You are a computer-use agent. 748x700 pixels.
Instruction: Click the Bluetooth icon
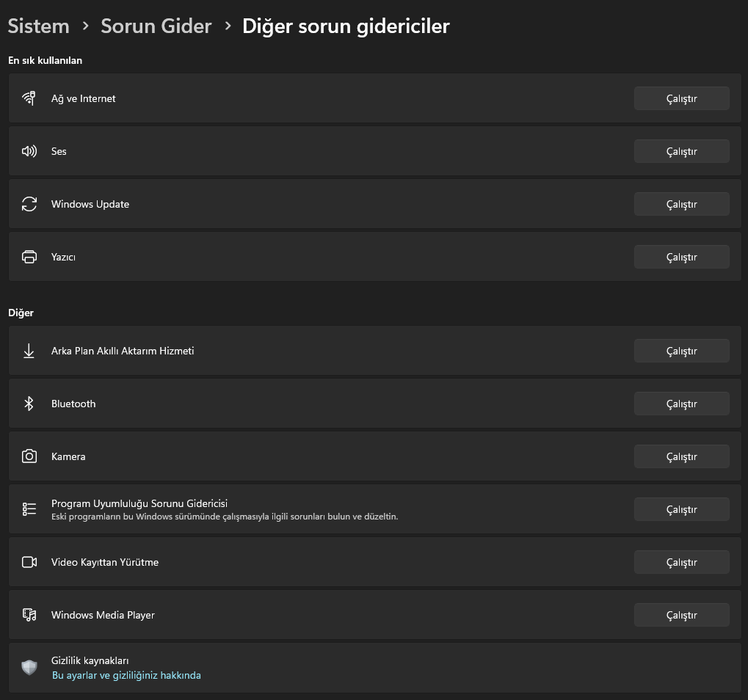click(x=29, y=403)
